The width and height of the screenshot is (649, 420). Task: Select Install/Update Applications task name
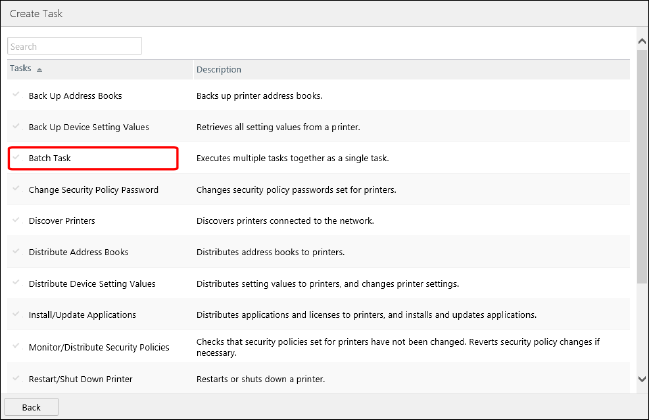82,315
